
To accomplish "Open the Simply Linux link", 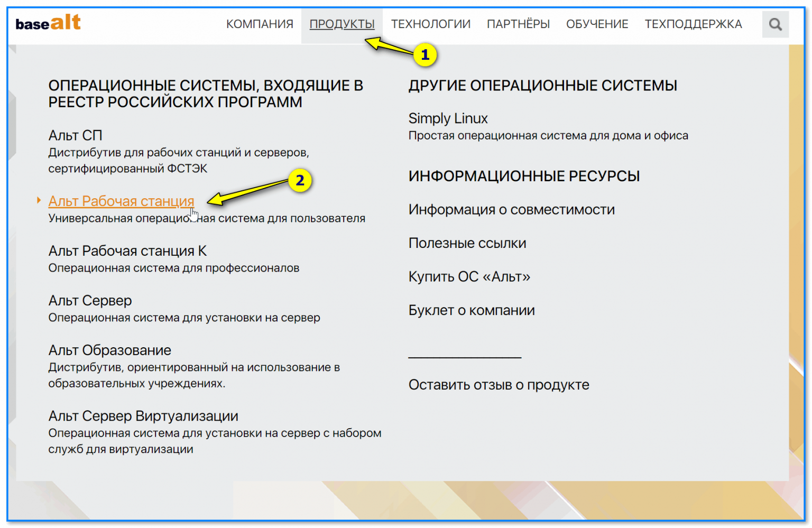I will pyautogui.click(x=448, y=118).
